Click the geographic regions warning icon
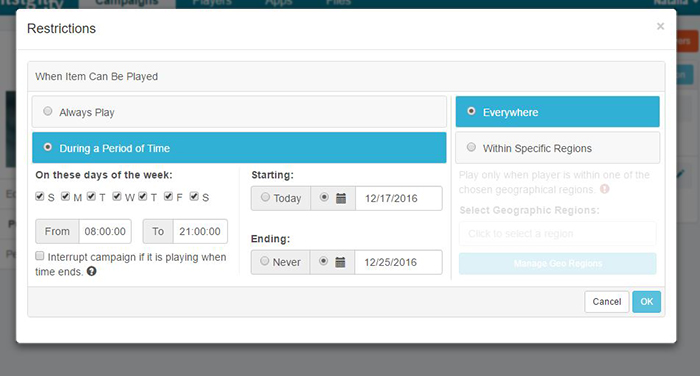This screenshot has height=376, width=700. click(604, 189)
